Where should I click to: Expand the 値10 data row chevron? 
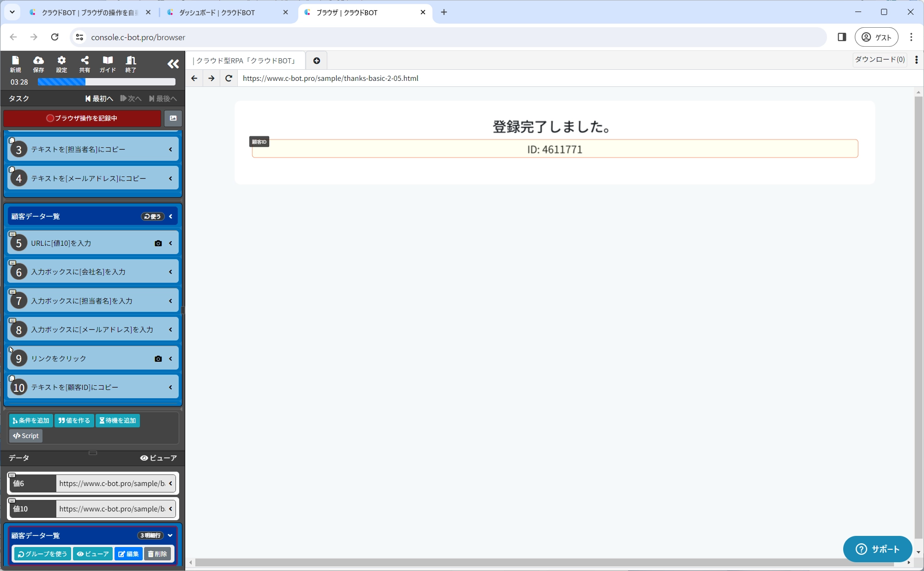click(x=170, y=509)
